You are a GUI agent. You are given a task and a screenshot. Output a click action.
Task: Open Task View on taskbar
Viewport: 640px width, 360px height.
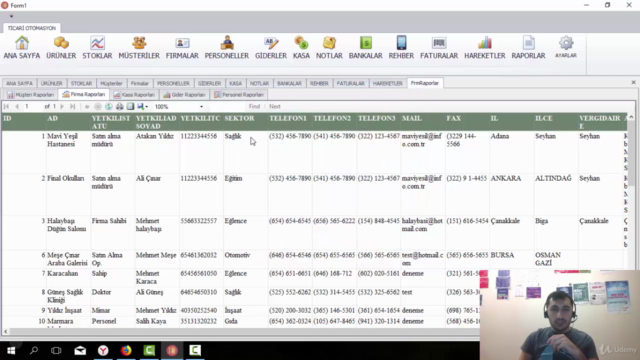coord(56,351)
